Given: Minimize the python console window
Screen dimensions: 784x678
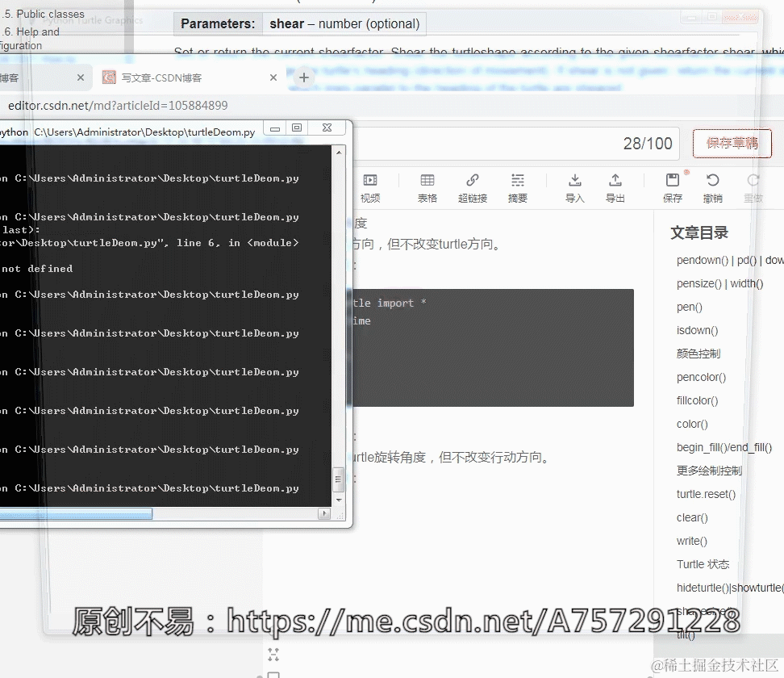Looking at the screenshot, I should [x=274, y=128].
